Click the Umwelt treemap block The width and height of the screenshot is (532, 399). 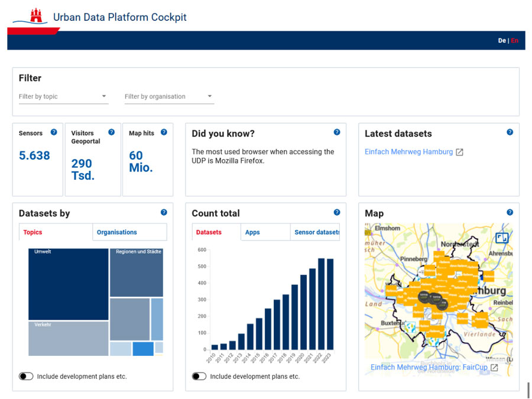[69, 284]
